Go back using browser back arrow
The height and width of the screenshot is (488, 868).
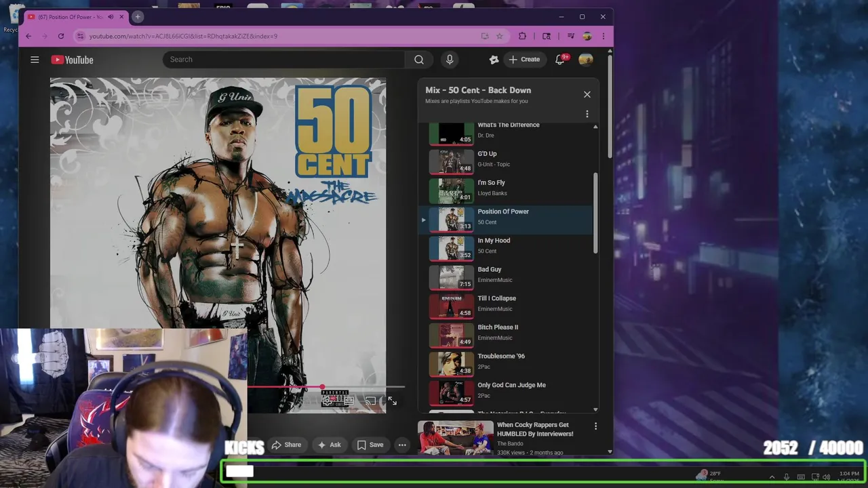tap(28, 36)
